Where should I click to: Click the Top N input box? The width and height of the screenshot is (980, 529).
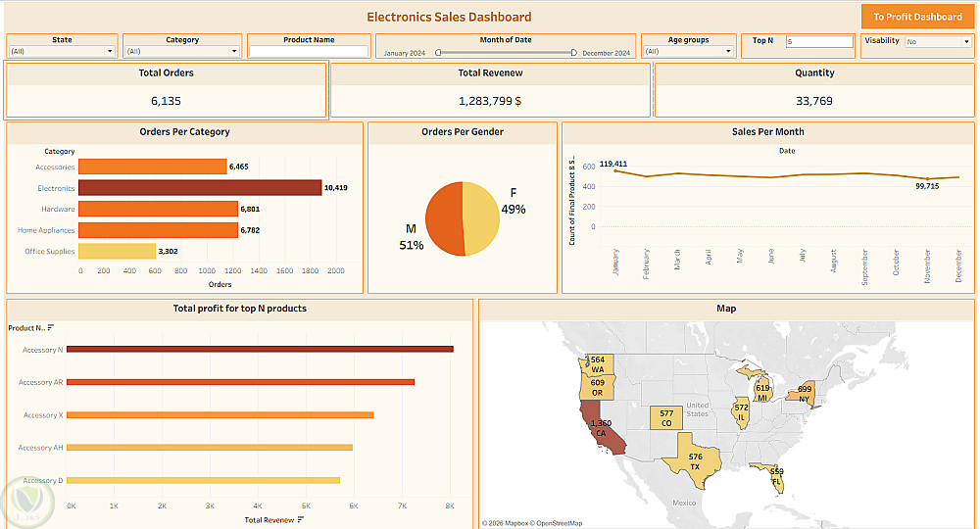[x=819, y=42]
